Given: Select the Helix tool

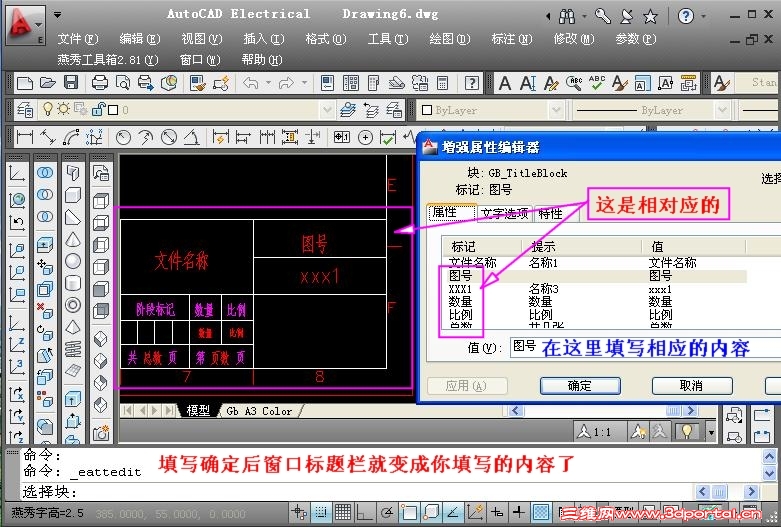Looking at the screenshot, I should 73,349.
